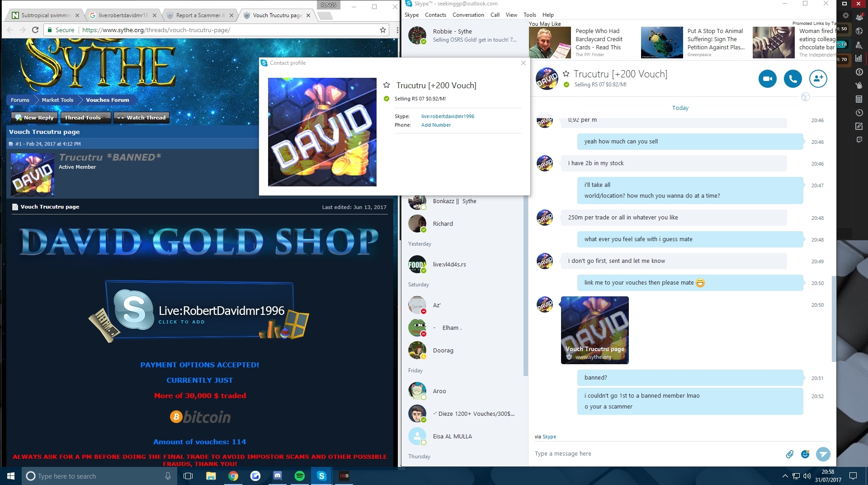Click the microphone icon in taskbar search
868x485 pixels.
168,476
